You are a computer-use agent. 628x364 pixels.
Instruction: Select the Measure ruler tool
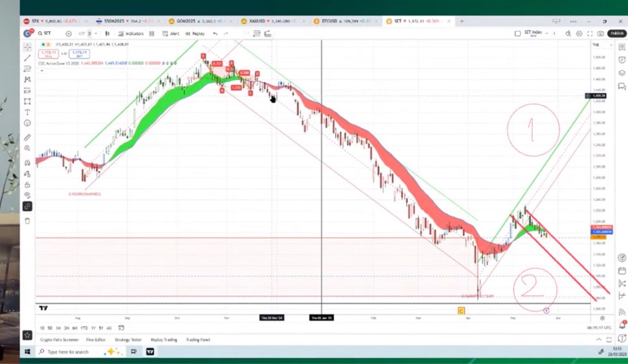point(27,137)
